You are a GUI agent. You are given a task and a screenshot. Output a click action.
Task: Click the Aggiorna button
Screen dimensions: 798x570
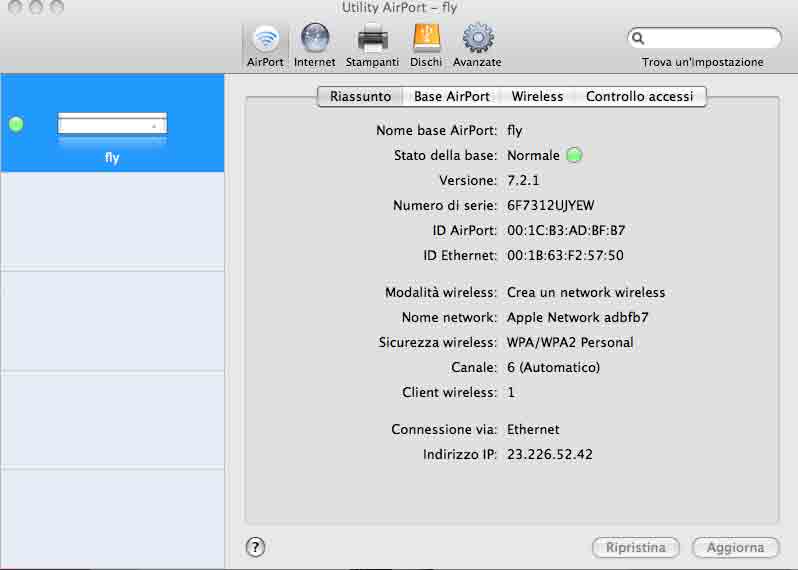(x=735, y=548)
